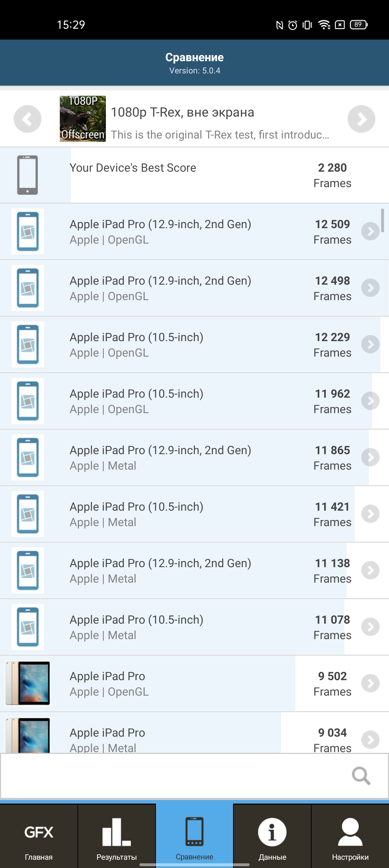Expand the 12 509 Frames result chevron
This screenshot has height=868, width=389.
tap(370, 231)
